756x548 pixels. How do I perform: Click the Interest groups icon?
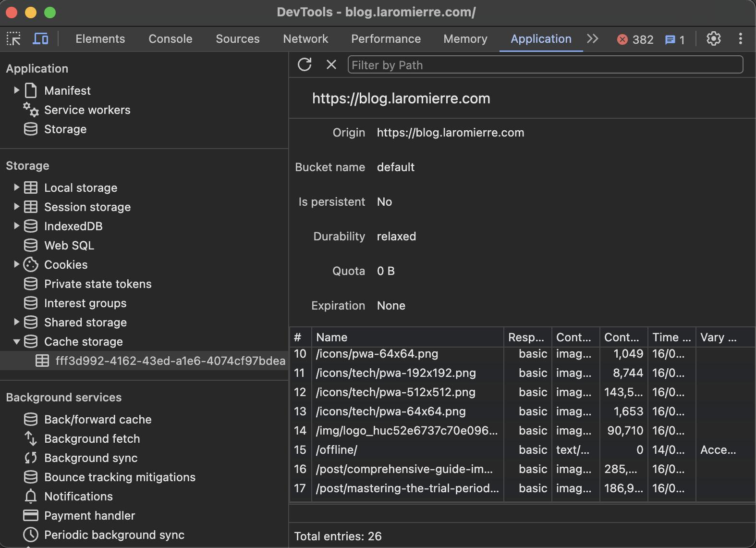coord(31,303)
